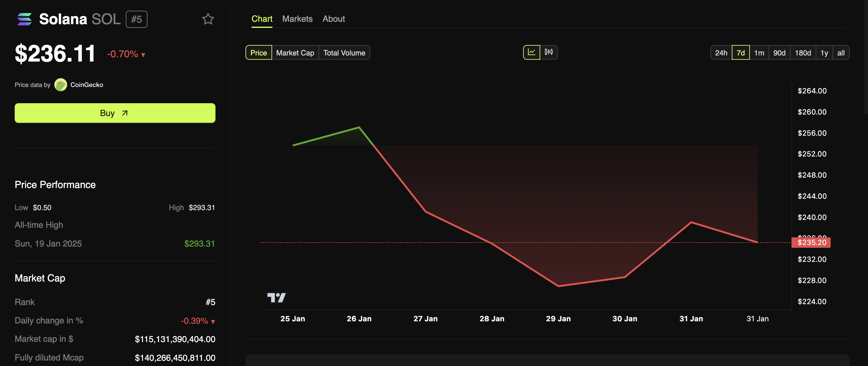Select the 24h time range
This screenshot has height=366, width=868.
pos(721,52)
